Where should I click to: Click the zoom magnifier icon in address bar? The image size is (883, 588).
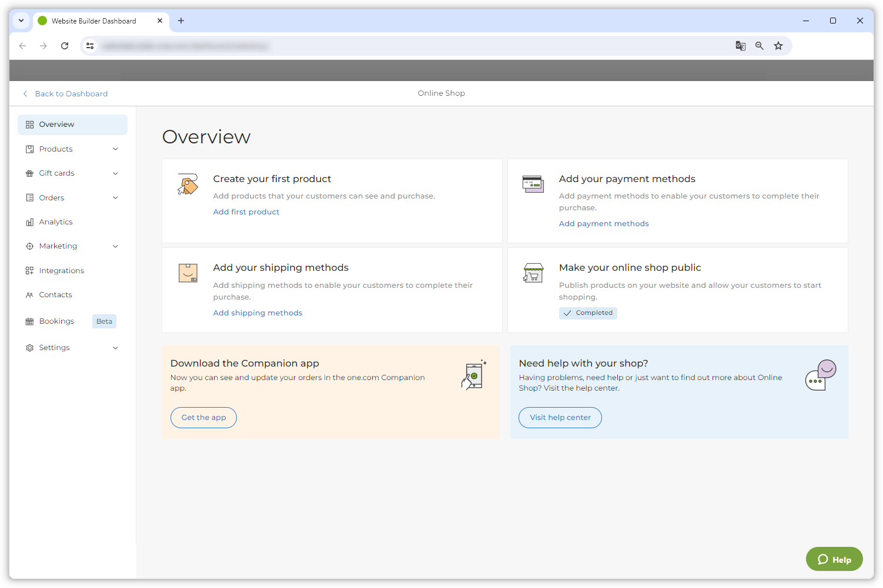tap(760, 46)
